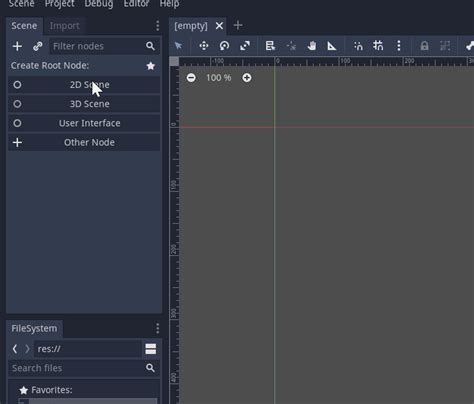The image size is (474, 404).
Task: Click the instance child scene link icon
Action: pos(38,46)
